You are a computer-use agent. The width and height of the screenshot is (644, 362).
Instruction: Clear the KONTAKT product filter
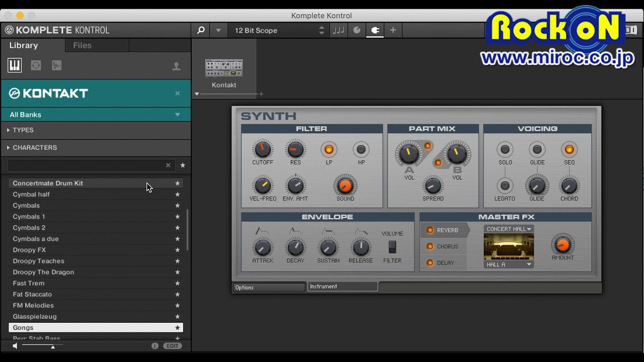(x=177, y=93)
